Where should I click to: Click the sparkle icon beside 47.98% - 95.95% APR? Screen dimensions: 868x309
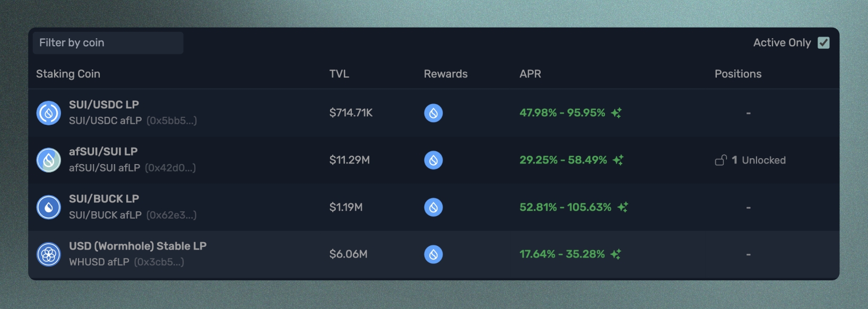pos(616,113)
